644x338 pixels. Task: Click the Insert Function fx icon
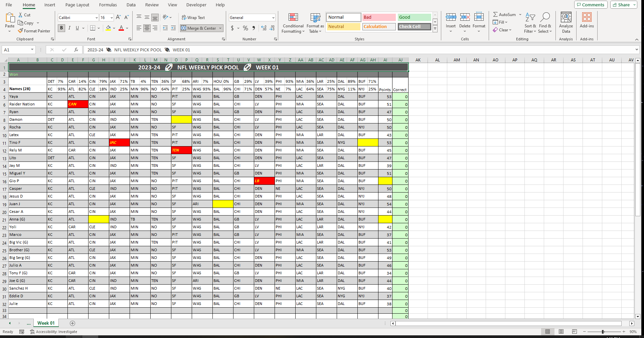(x=76, y=50)
